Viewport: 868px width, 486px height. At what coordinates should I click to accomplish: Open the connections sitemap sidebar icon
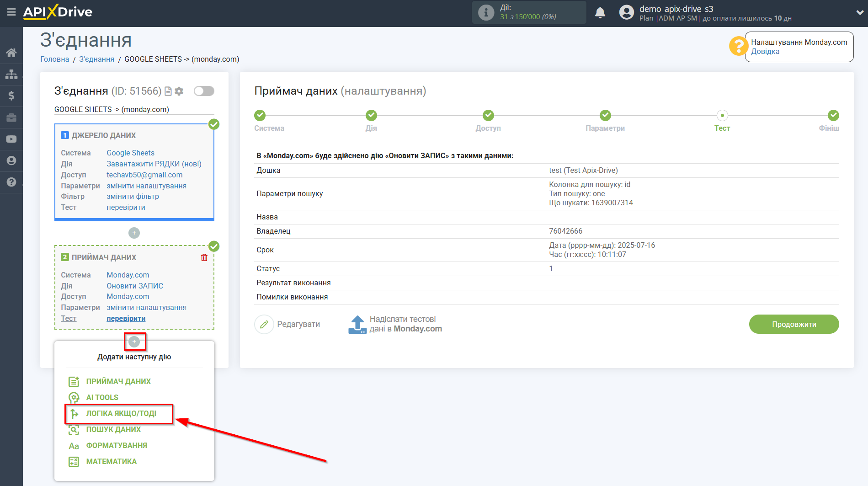(x=11, y=74)
